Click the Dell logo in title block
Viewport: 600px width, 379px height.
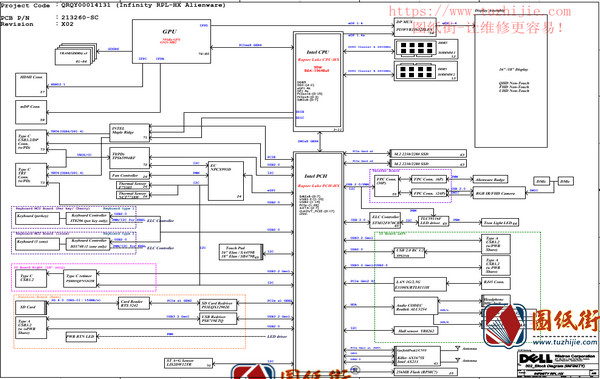coord(536,359)
